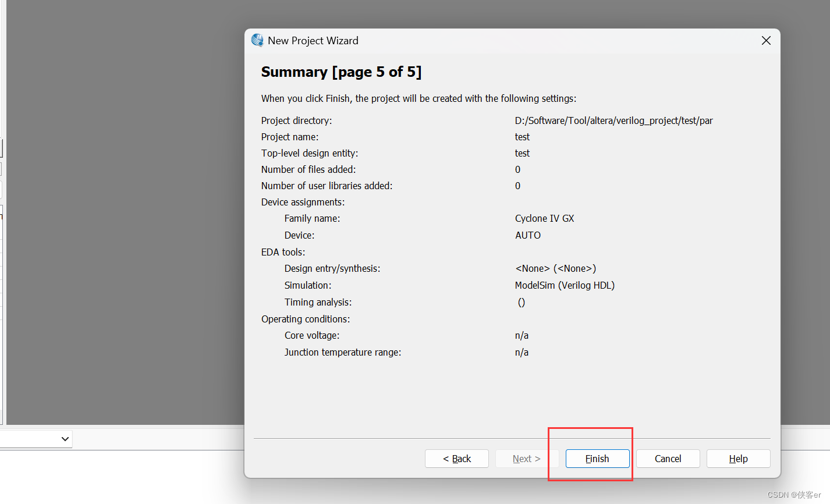
Task: Click the 'Top-level design entity:' label
Action: tap(310, 153)
